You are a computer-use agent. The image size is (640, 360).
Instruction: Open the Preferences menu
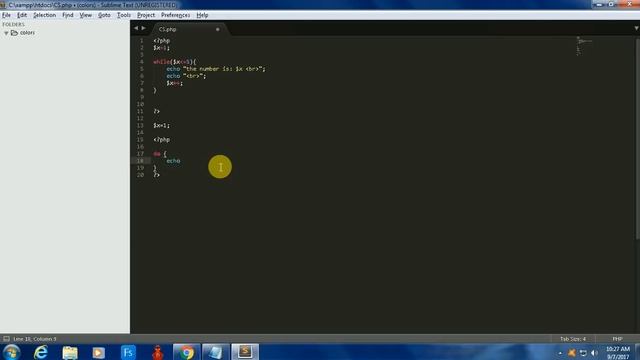[x=176, y=15]
